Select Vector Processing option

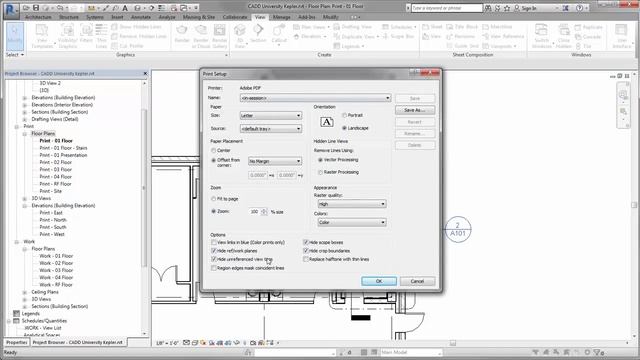320,160
